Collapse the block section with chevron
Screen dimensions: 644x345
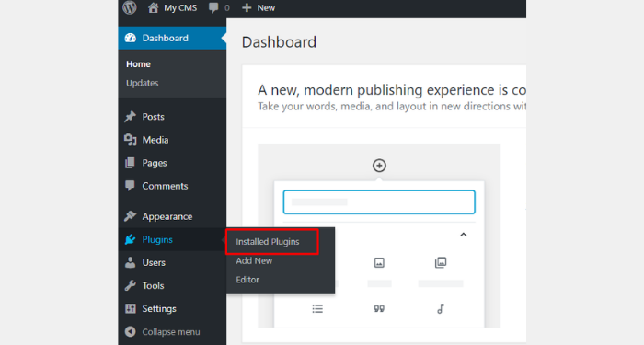coord(464,235)
